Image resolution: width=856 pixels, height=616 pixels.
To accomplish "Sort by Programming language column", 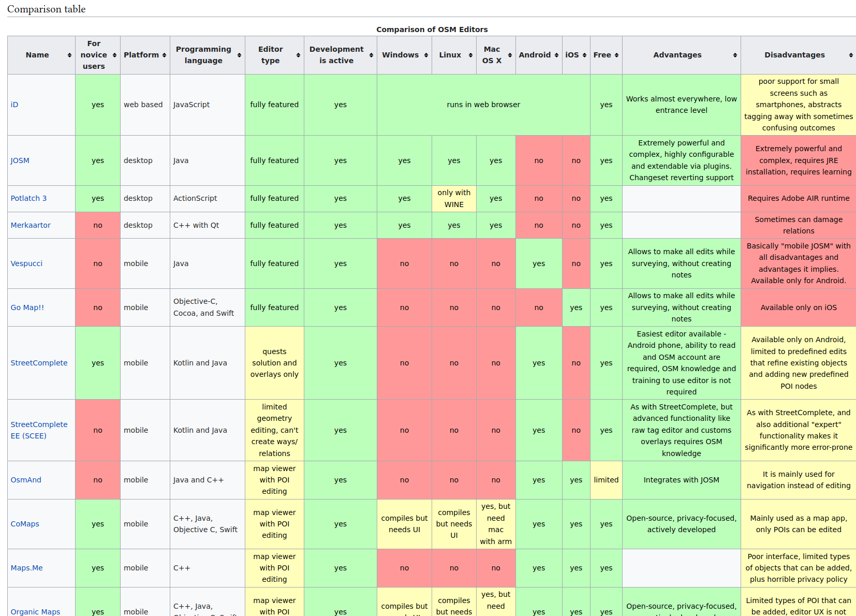I will click(239, 55).
